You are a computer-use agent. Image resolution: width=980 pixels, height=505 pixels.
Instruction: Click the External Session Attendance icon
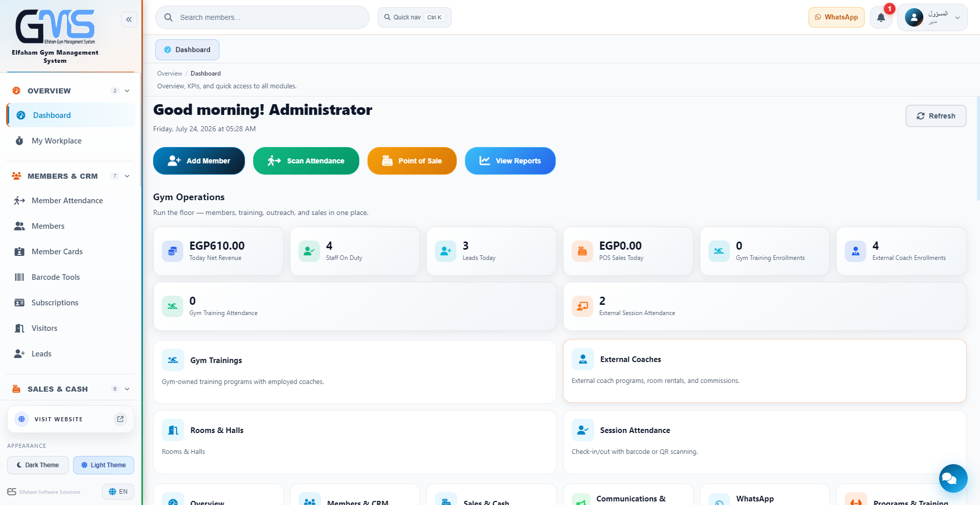pyautogui.click(x=582, y=306)
